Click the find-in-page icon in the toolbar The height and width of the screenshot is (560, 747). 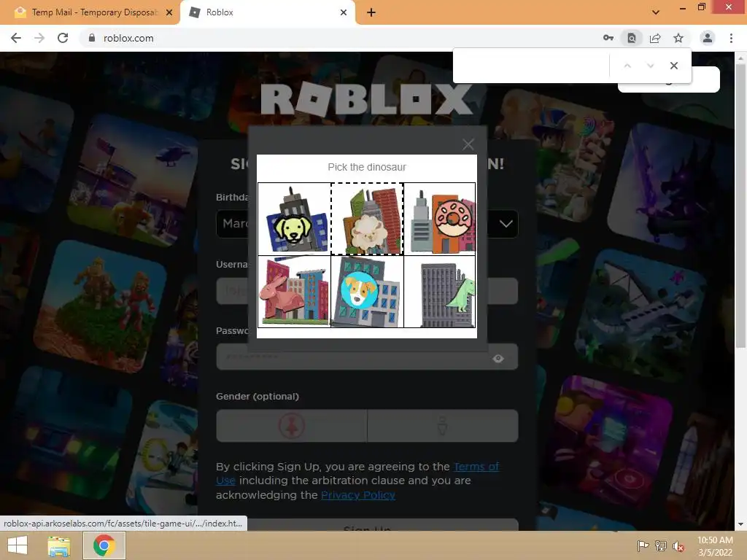[631, 38]
